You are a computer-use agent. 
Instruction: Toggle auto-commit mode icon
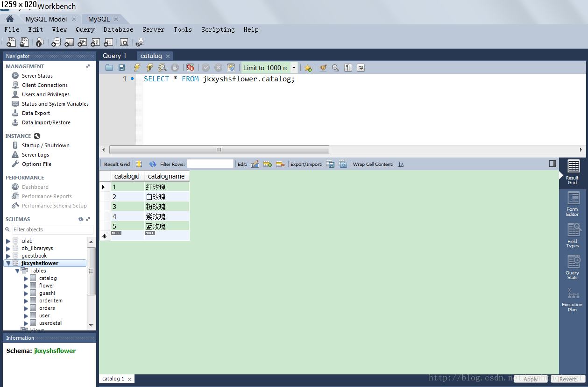231,68
